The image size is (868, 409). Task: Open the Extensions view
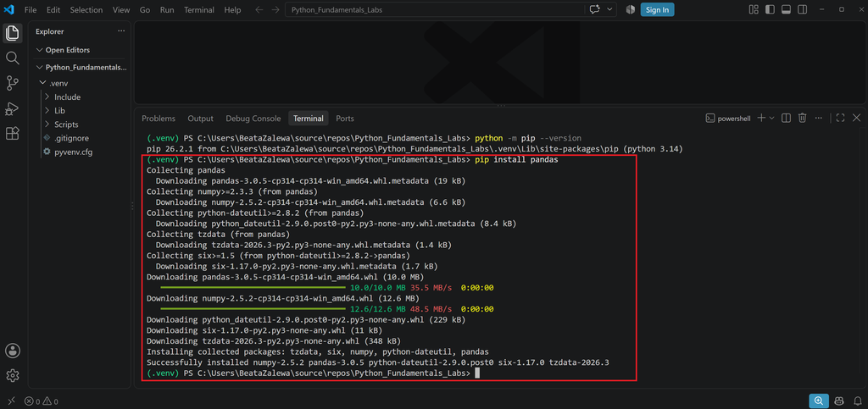click(x=12, y=133)
